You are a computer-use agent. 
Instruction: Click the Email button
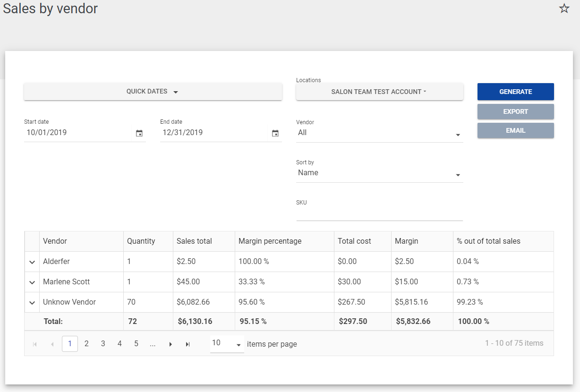[x=515, y=130]
